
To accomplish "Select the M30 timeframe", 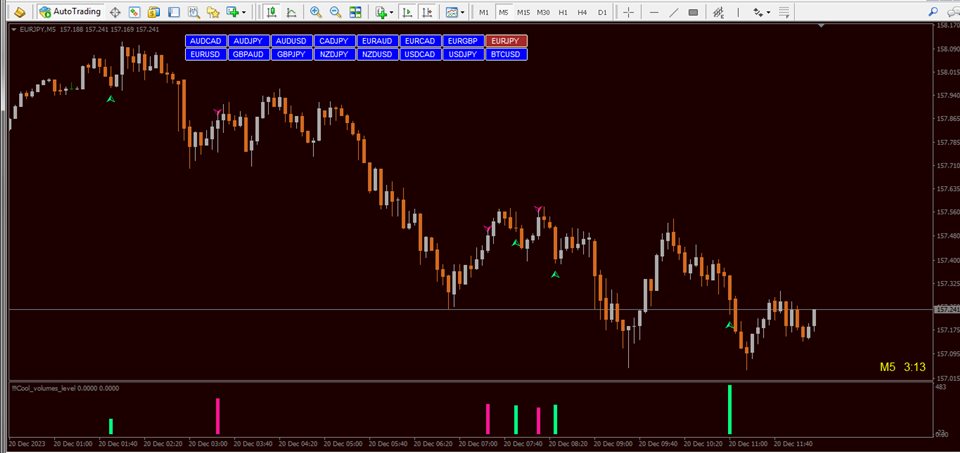I will 543,12.
